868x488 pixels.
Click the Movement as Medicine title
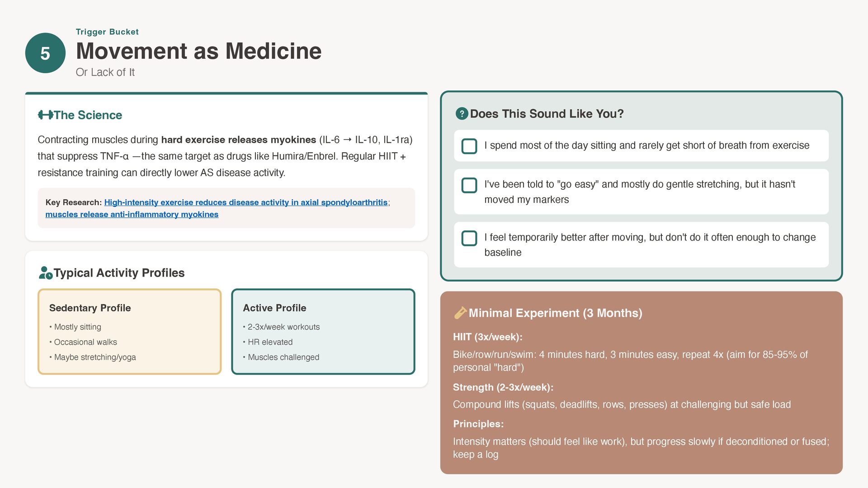(x=198, y=51)
